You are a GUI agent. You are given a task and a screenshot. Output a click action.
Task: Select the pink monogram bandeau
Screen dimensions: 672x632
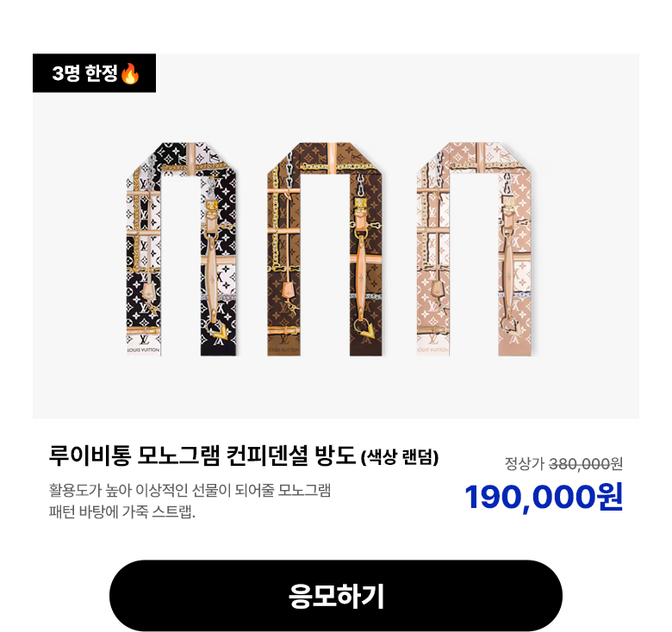pyautogui.click(x=475, y=249)
